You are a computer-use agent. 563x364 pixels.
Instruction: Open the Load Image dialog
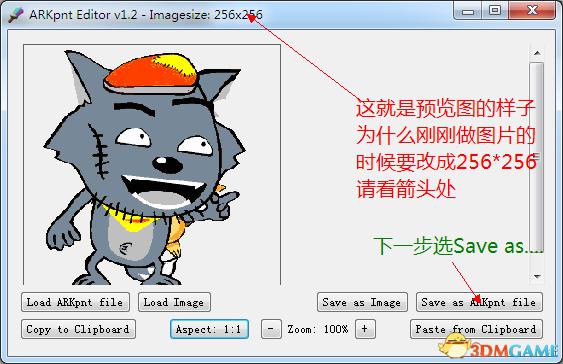tap(174, 302)
